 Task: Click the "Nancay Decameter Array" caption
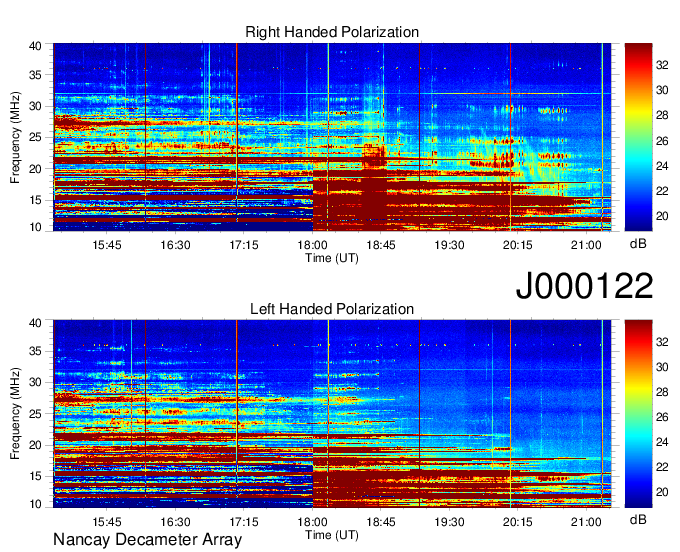click(147, 540)
